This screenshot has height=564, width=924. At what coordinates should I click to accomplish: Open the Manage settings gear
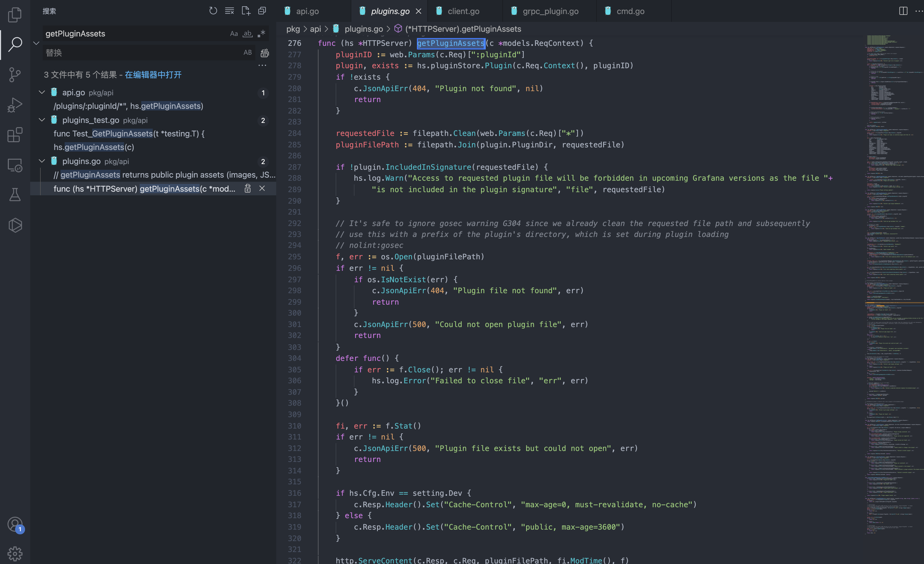coord(15,553)
